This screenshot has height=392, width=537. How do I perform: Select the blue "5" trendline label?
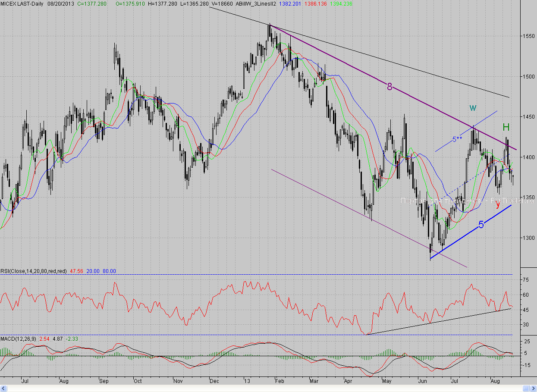point(481,225)
